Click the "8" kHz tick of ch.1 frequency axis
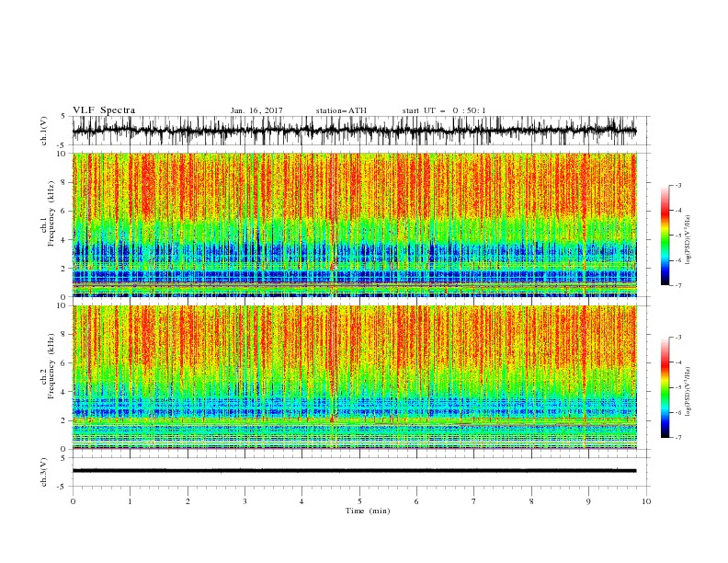 coord(64,182)
